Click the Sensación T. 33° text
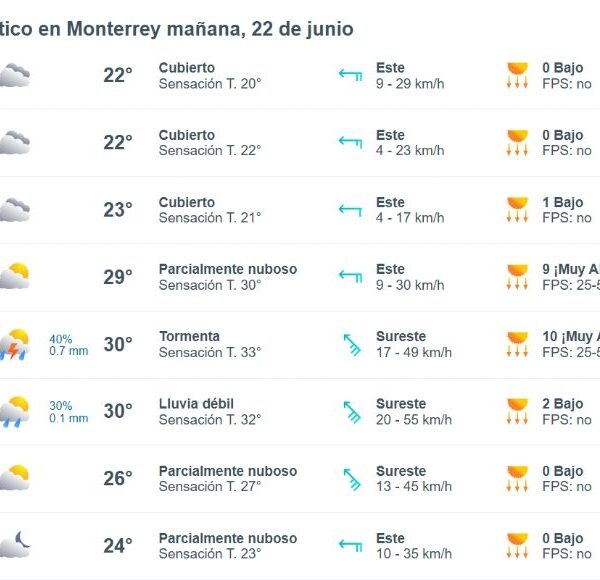 (210, 352)
